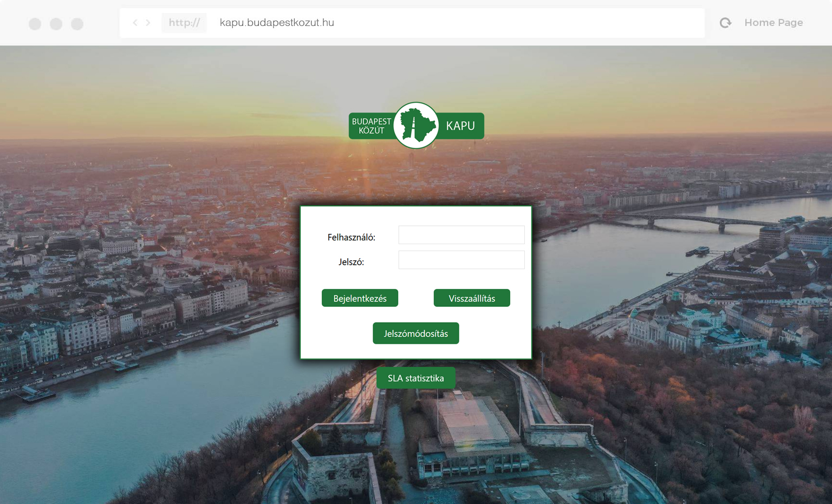Click the Budapest Közút map logo
This screenshot has width=832, height=504.
click(415, 125)
